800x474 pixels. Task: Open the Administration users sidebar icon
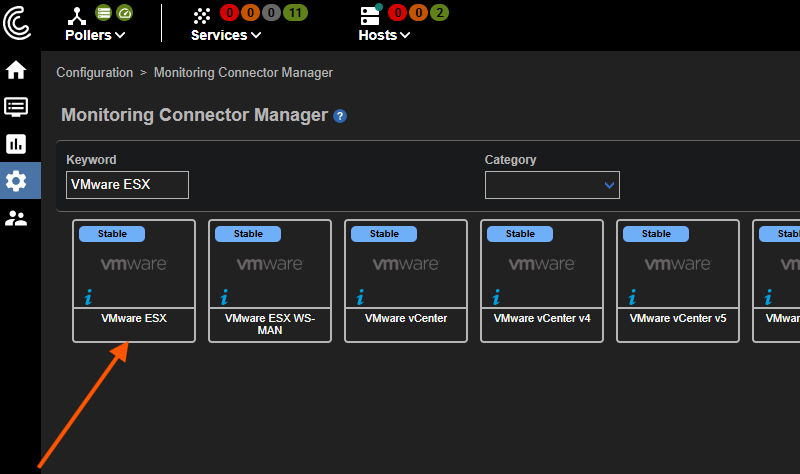coord(16,218)
